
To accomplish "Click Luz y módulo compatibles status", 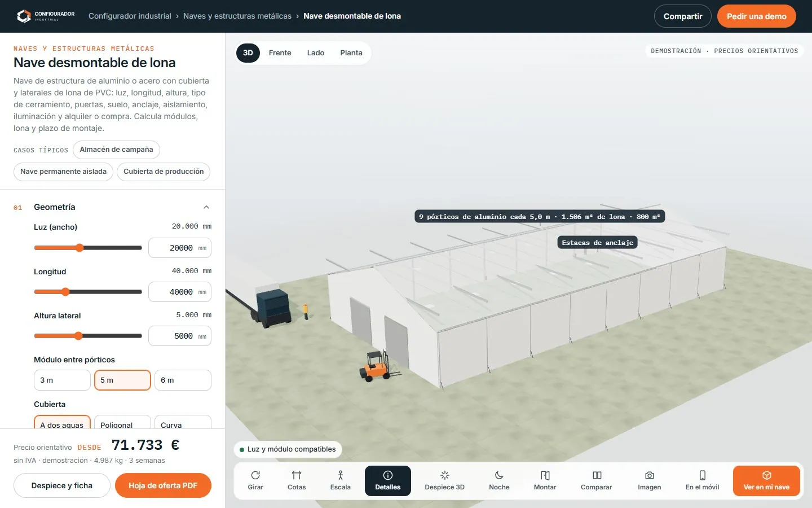I will click(288, 449).
